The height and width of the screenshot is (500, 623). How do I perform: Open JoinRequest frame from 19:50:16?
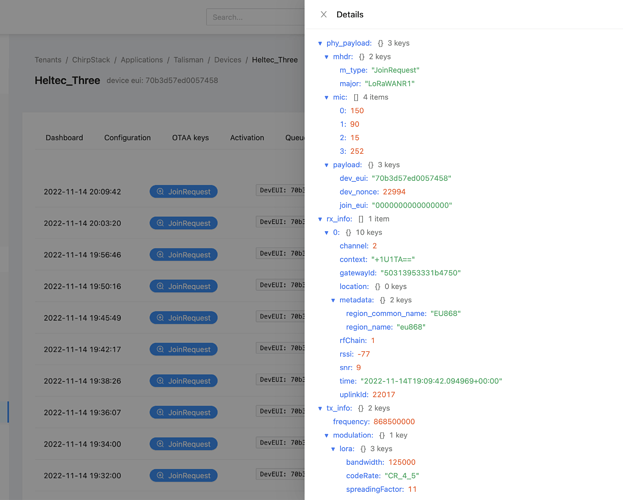point(184,286)
